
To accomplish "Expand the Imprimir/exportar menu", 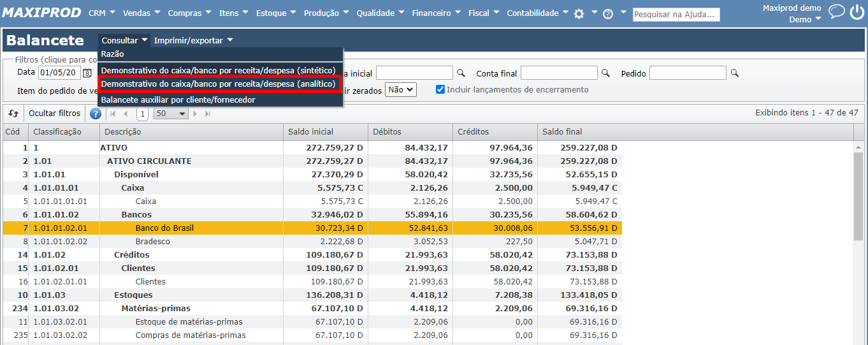I will click(x=193, y=40).
